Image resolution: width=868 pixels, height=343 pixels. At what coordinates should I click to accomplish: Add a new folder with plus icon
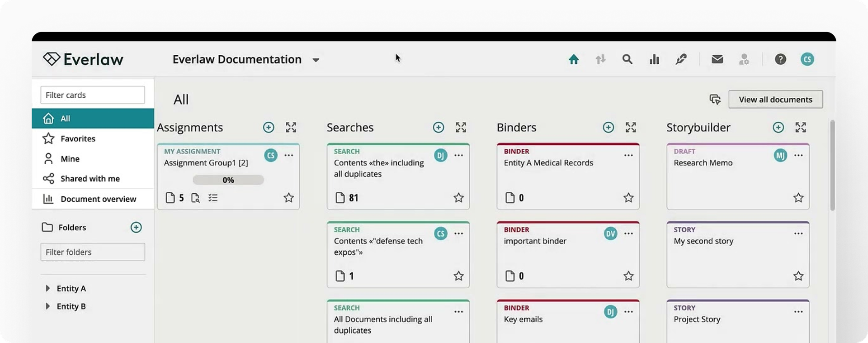tap(136, 227)
